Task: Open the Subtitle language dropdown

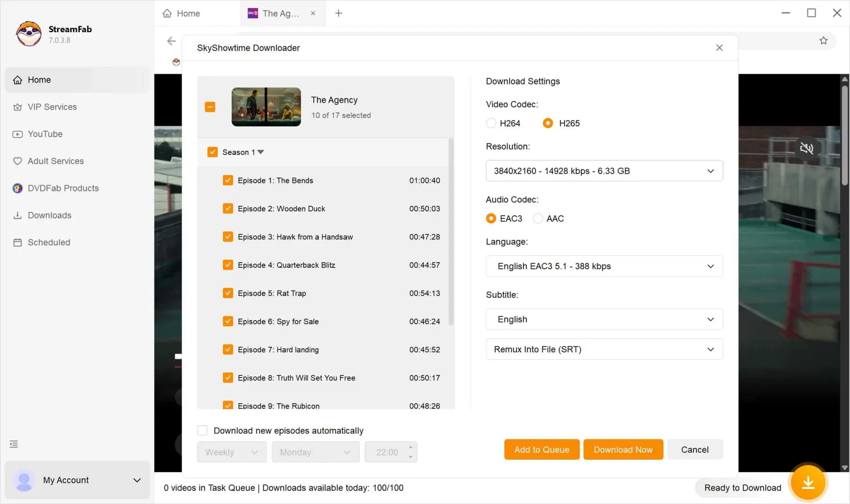Action: point(604,319)
